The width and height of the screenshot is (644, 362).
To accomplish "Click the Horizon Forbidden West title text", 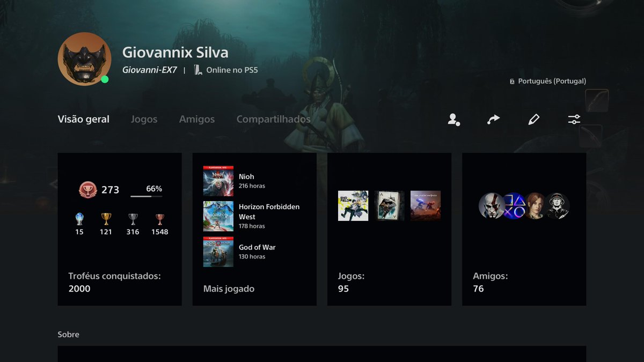I will tap(269, 212).
